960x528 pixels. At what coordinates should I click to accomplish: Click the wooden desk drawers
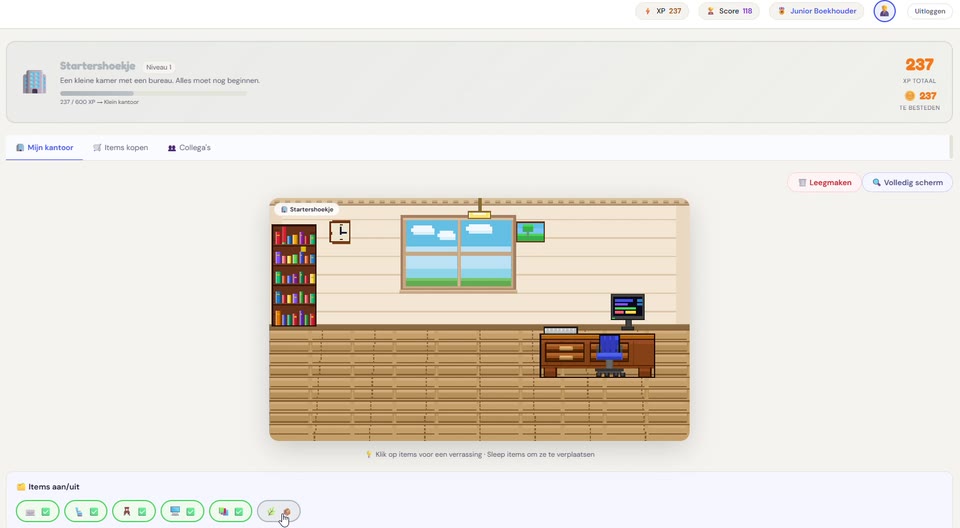tap(564, 353)
